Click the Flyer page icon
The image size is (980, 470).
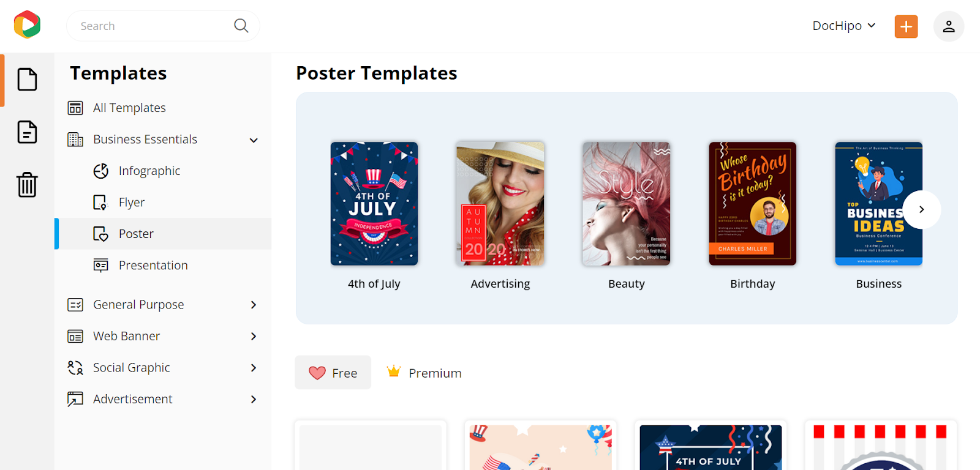[x=100, y=203]
